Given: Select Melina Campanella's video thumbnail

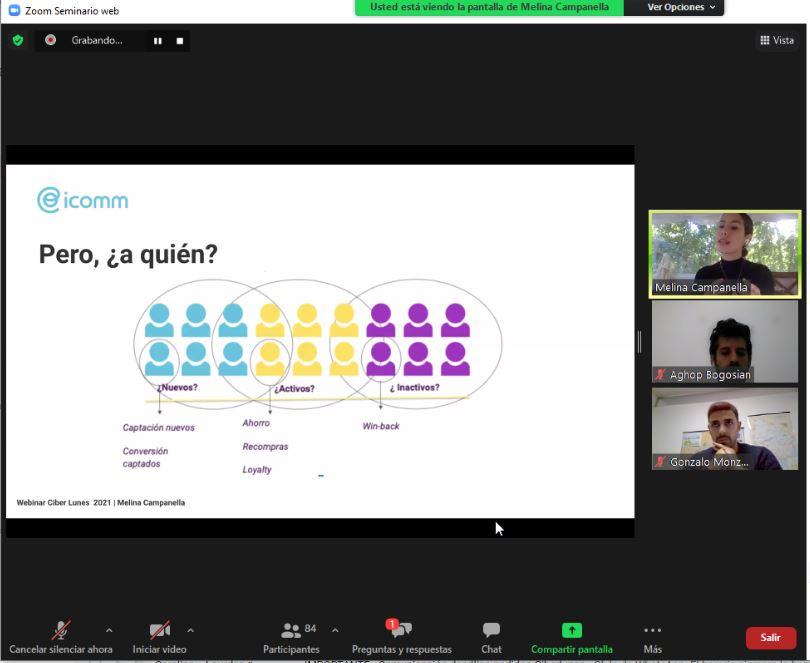Looking at the screenshot, I should click(724, 253).
